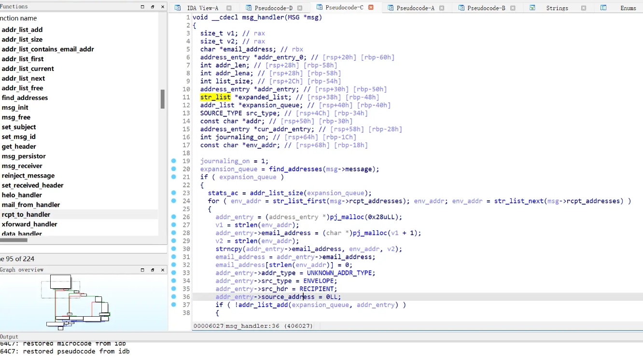This screenshot has height=364, width=643.
Task: Click the Strings tab icon
Action: [x=532, y=8]
